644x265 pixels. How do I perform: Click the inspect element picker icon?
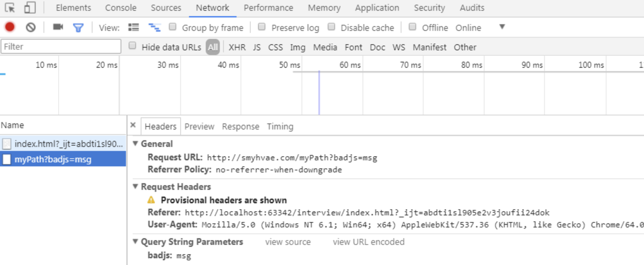point(10,8)
